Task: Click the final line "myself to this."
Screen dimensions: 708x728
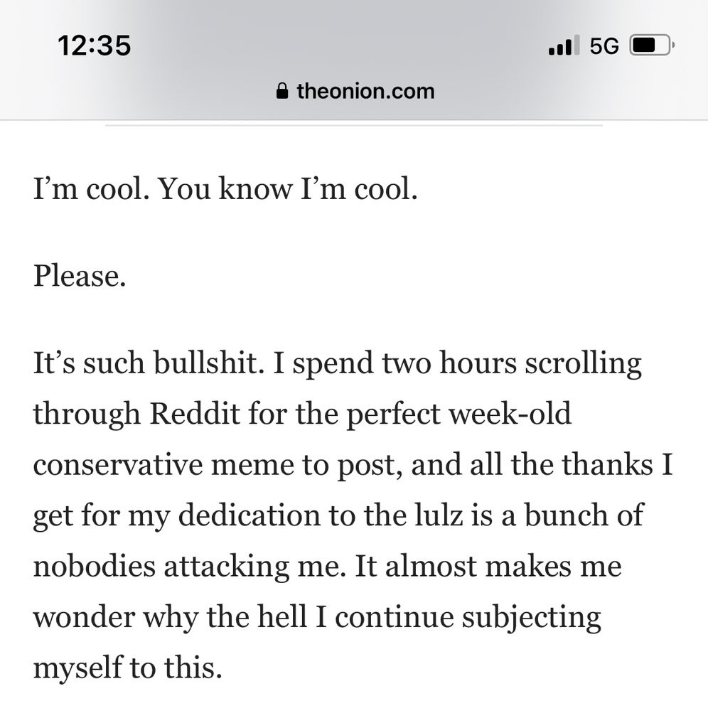Action: coord(128,669)
